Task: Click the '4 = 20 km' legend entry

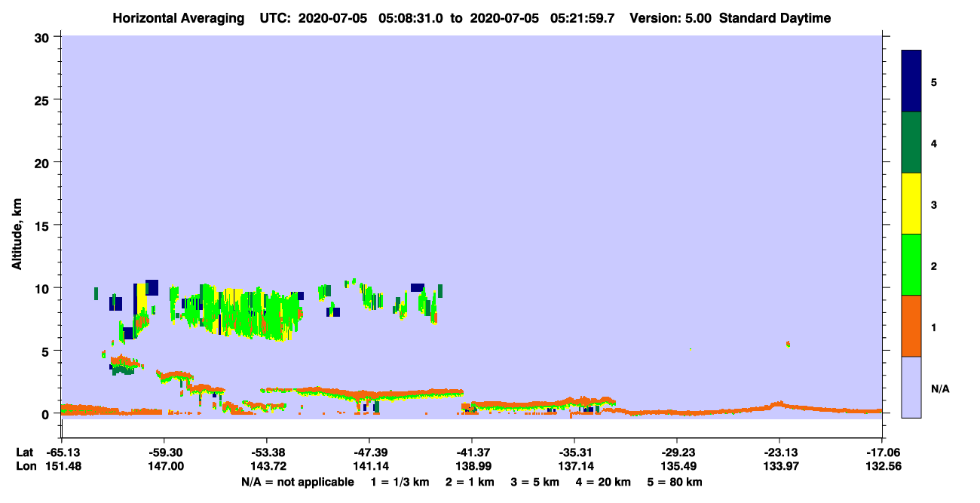Action: [x=604, y=482]
